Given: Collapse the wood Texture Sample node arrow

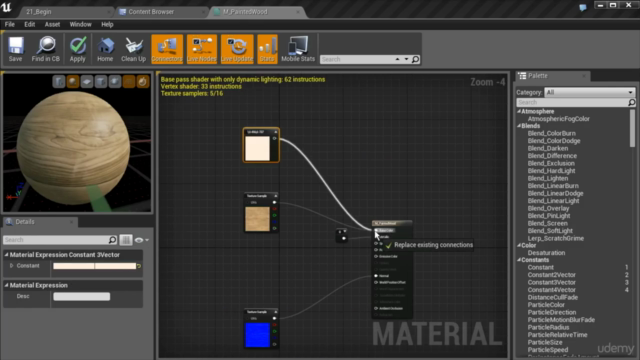Looking at the screenshot, I should point(276,196).
